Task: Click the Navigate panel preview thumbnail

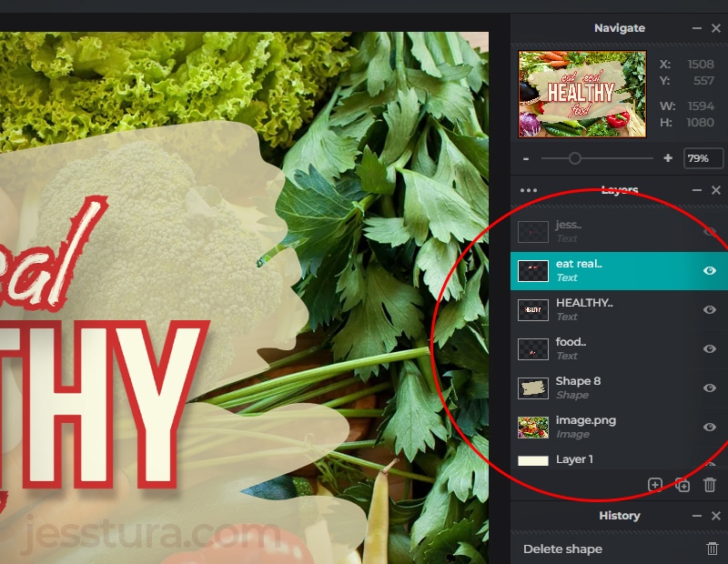Action: (x=582, y=95)
